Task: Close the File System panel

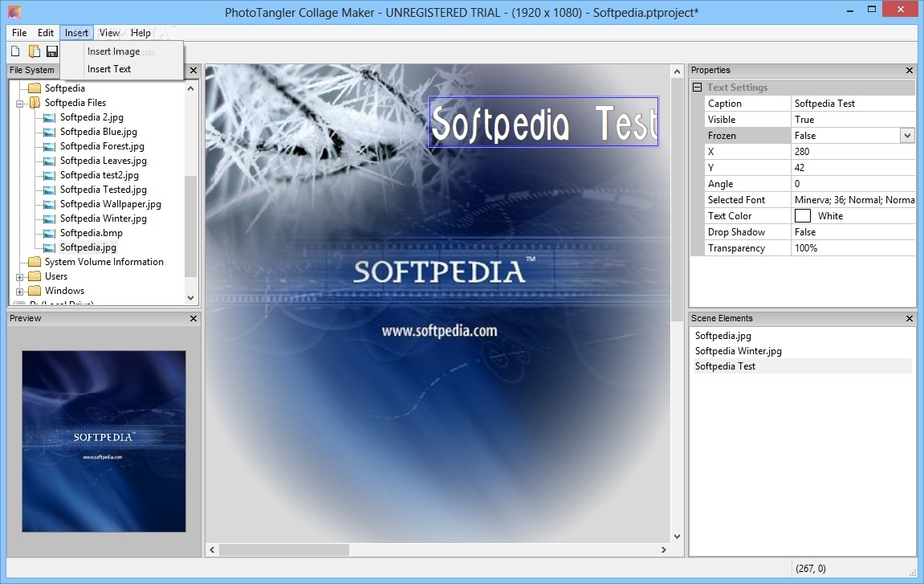Action: (193, 70)
